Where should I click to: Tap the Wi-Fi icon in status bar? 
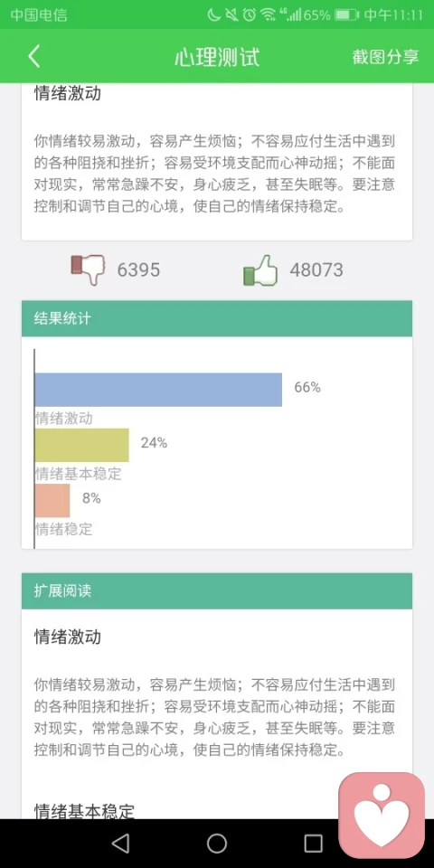pos(269,14)
